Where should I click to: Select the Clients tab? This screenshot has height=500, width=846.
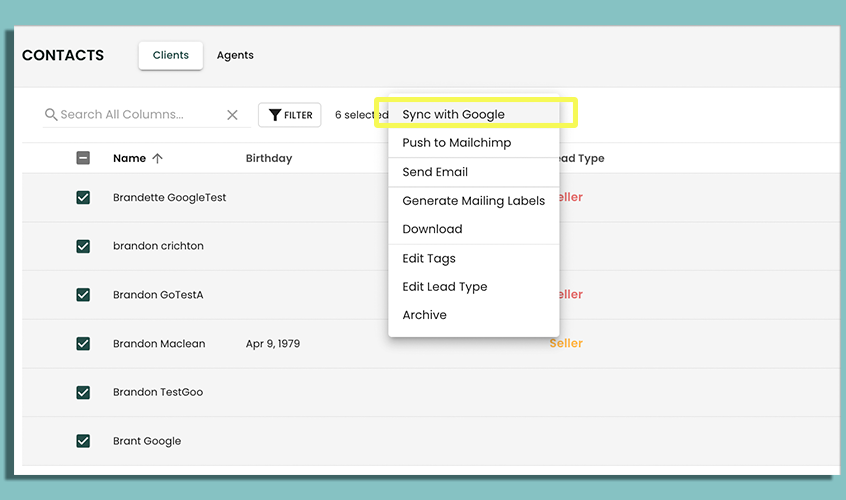(171, 56)
